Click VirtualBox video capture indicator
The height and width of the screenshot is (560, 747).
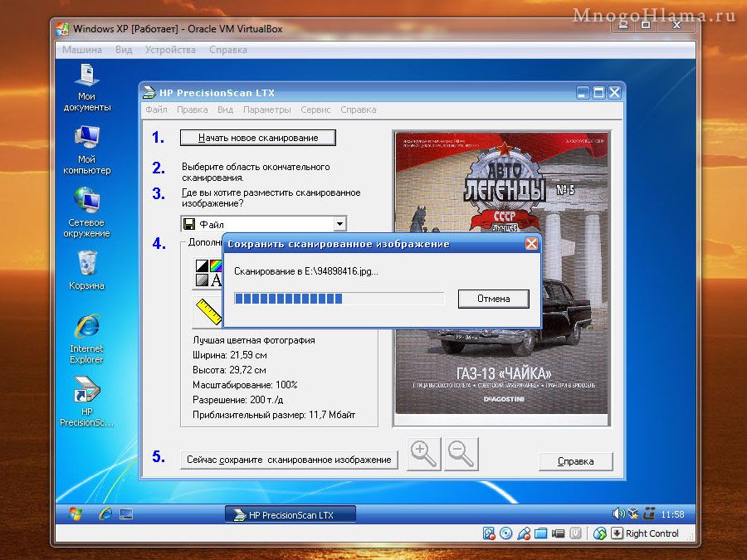pos(558,533)
